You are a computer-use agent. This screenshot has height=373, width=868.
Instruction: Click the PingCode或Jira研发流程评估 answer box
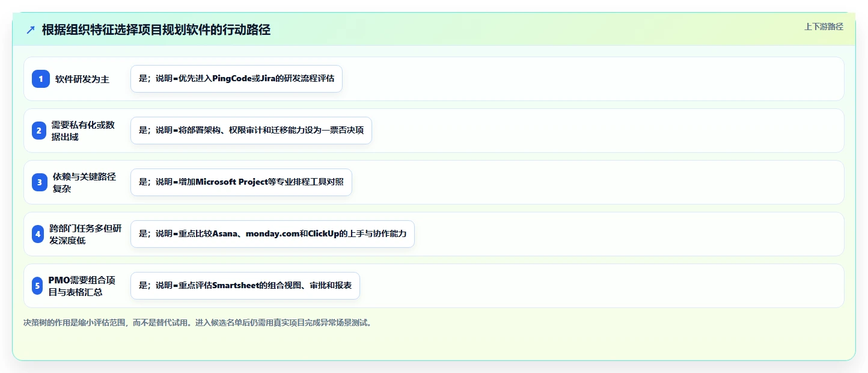[x=236, y=79]
